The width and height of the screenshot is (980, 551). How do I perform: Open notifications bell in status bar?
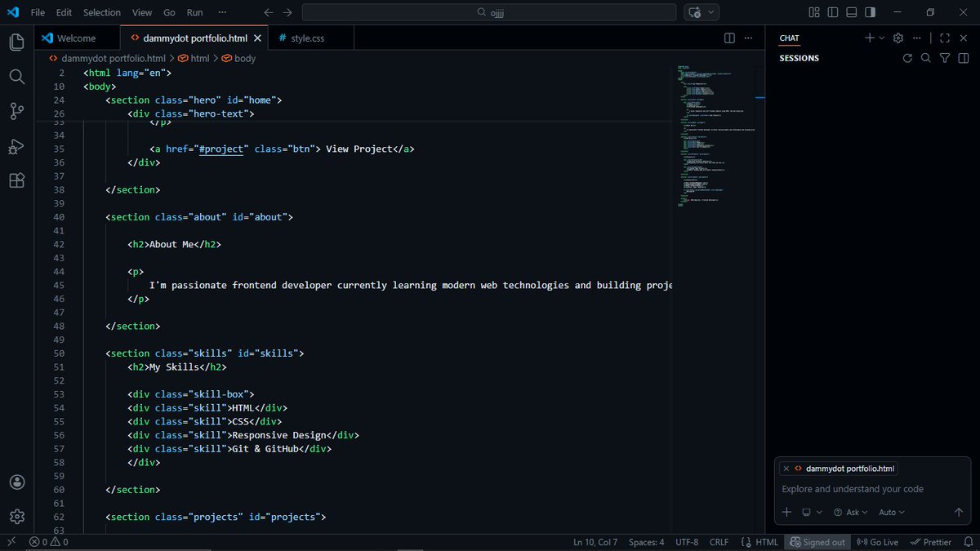[968, 542]
